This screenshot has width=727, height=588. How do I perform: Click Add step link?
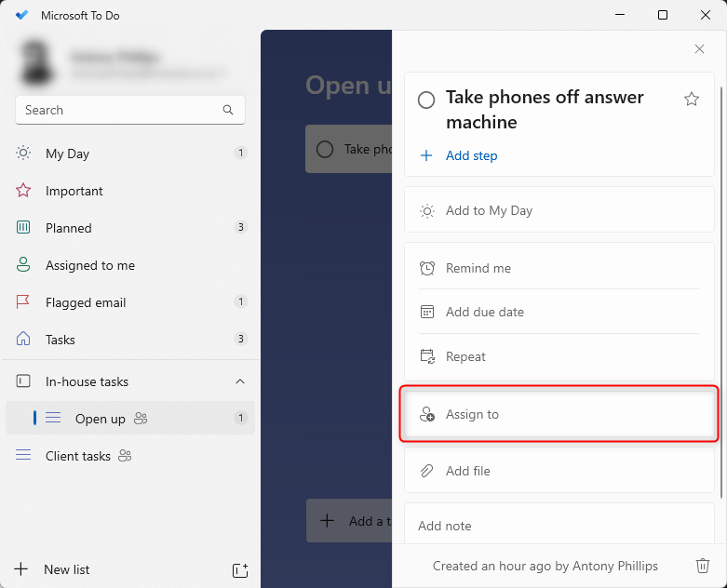click(x=471, y=155)
